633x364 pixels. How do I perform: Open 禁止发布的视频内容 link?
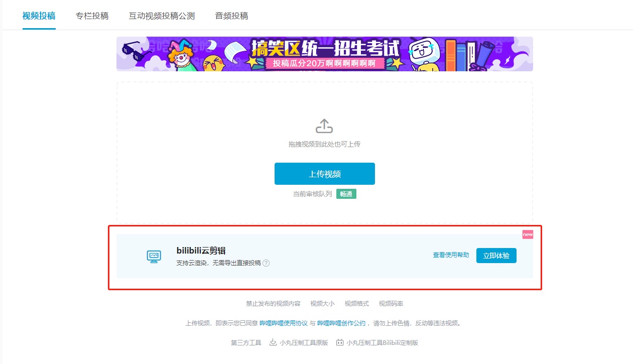click(x=273, y=304)
